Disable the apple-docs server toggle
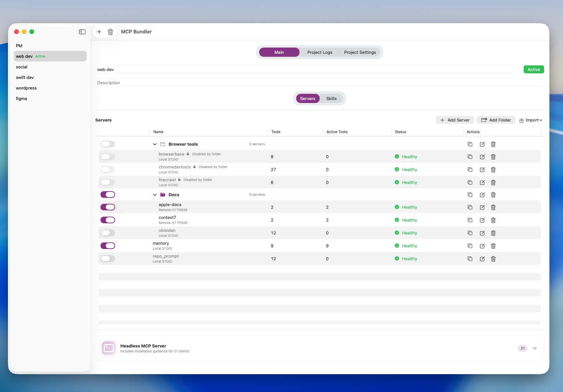Image resolution: width=563 pixels, height=392 pixels. (108, 207)
